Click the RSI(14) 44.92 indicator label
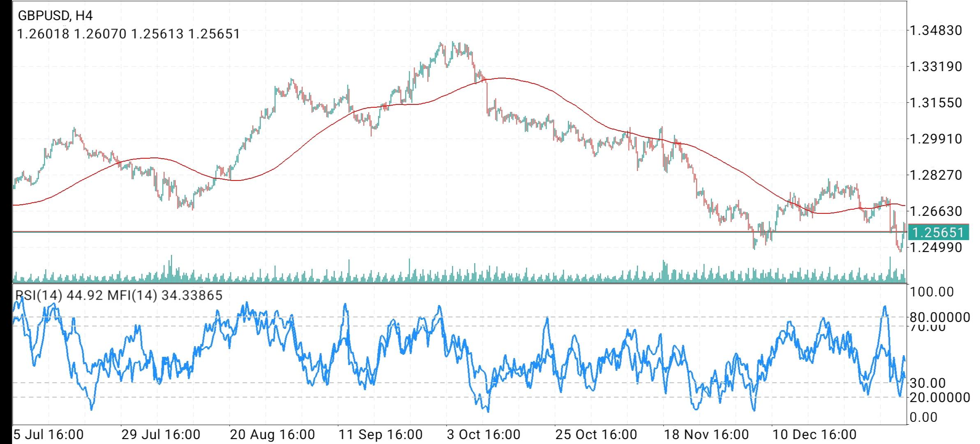The width and height of the screenshot is (980, 444). 59,295
